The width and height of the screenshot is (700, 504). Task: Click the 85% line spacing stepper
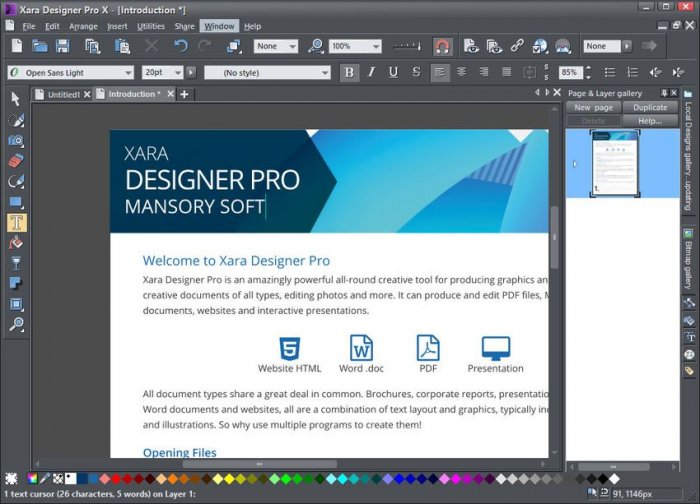[x=588, y=72]
